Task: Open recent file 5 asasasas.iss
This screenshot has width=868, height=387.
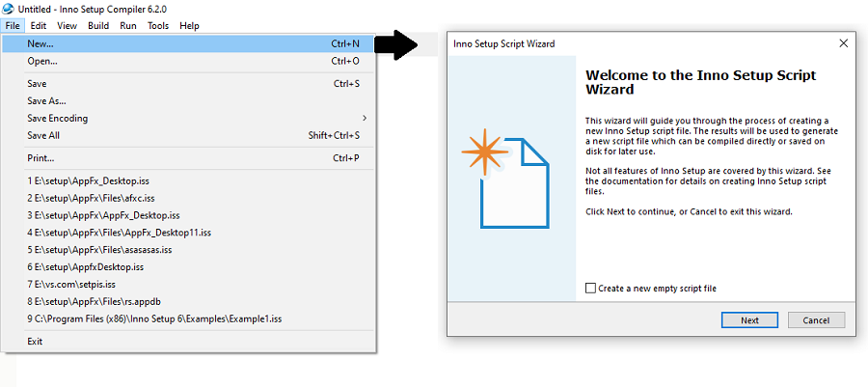Action: point(188,250)
